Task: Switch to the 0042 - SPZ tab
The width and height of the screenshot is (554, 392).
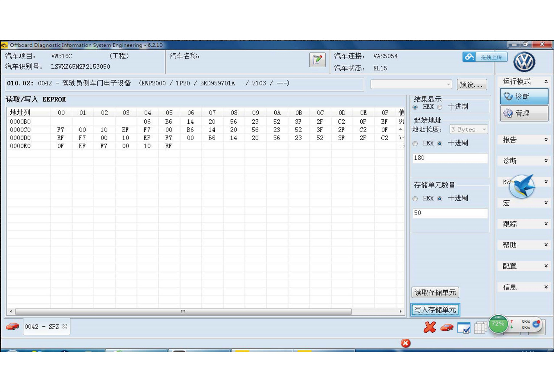Action: click(42, 327)
